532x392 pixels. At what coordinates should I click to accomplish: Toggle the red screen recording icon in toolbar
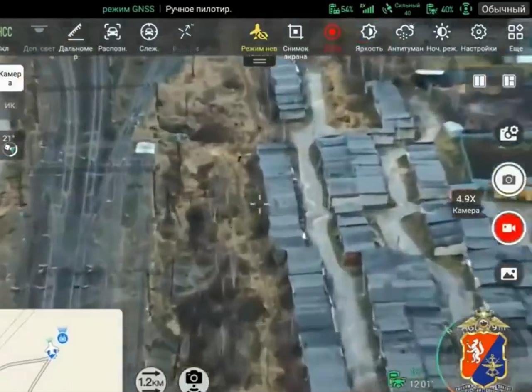pyautogui.click(x=332, y=32)
